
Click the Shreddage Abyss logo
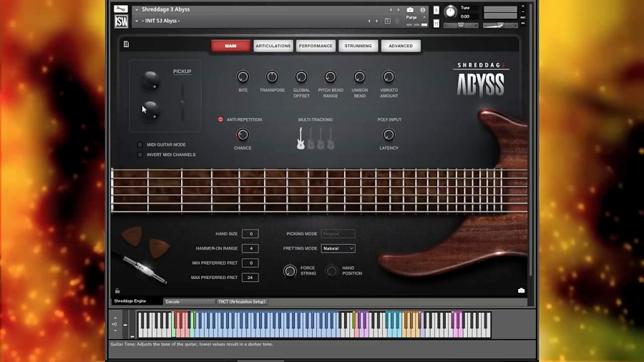point(481,79)
